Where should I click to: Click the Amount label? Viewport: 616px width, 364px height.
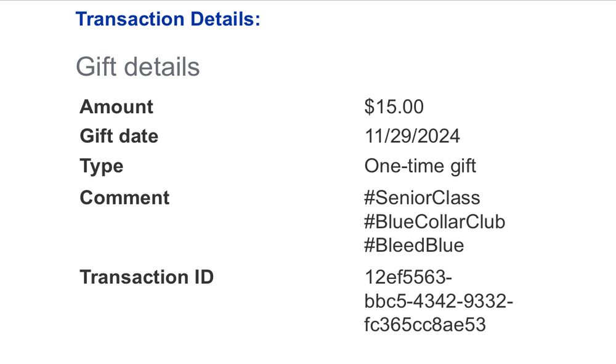(116, 107)
